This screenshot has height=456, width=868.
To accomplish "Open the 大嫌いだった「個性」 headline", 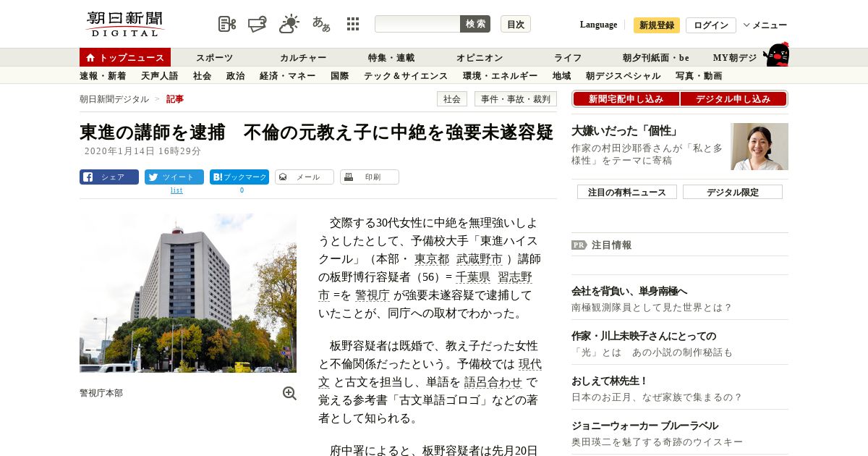I will point(625,131).
